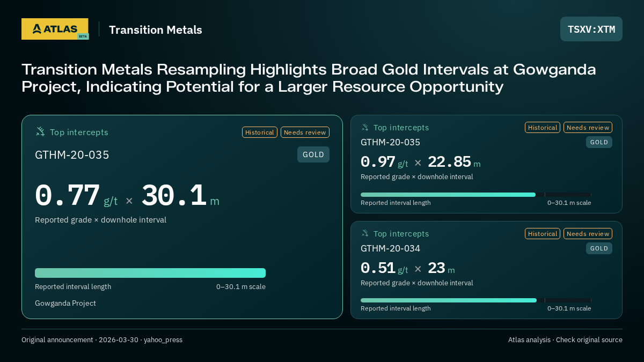
Task: Click the 22.85 m interval value
Action: click(454, 162)
